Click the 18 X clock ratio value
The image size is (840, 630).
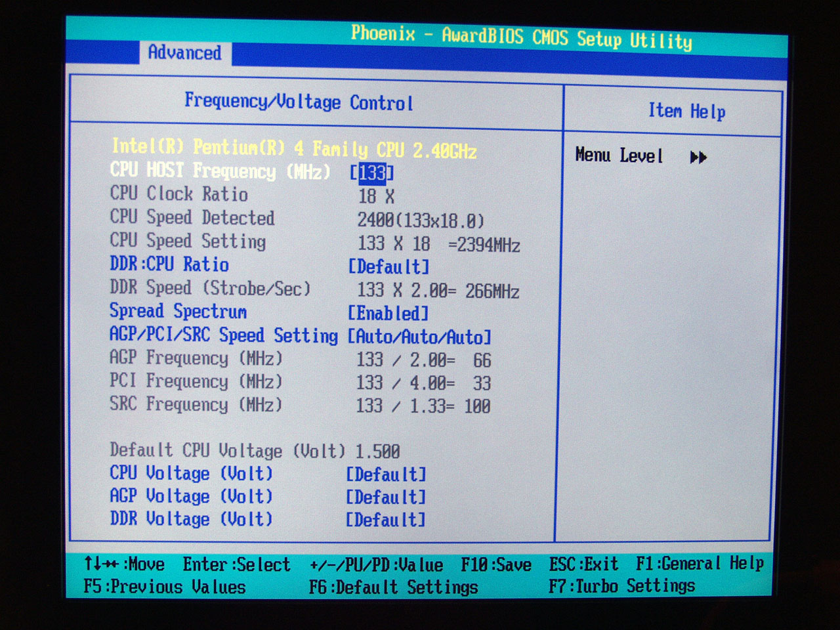click(x=377, y=196)
